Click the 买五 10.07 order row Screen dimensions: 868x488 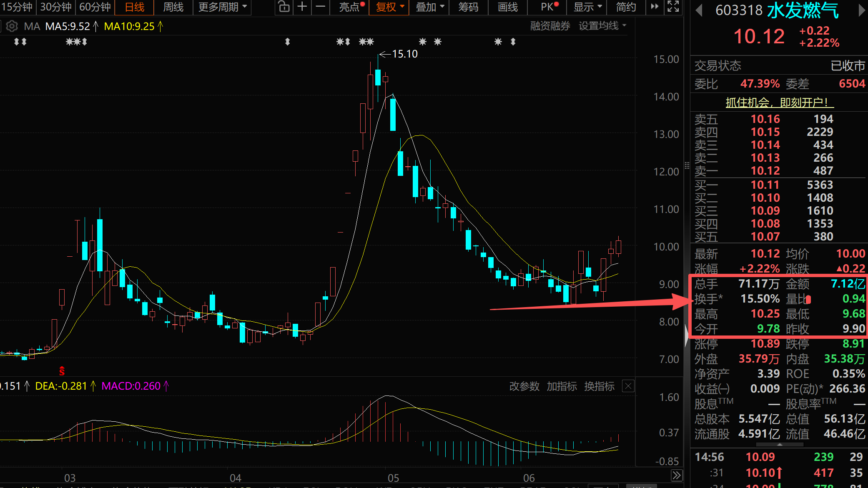pos(778,237)
